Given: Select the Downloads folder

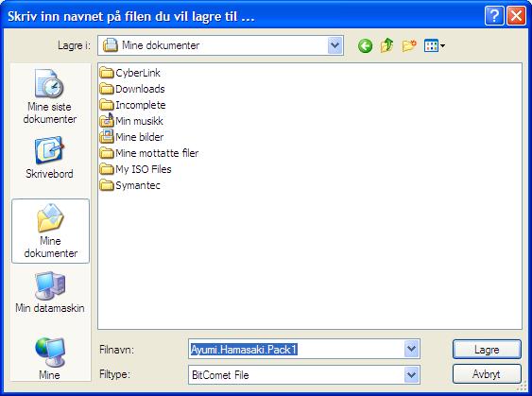Looking at the screenshot, I should (x=132, y=89).
